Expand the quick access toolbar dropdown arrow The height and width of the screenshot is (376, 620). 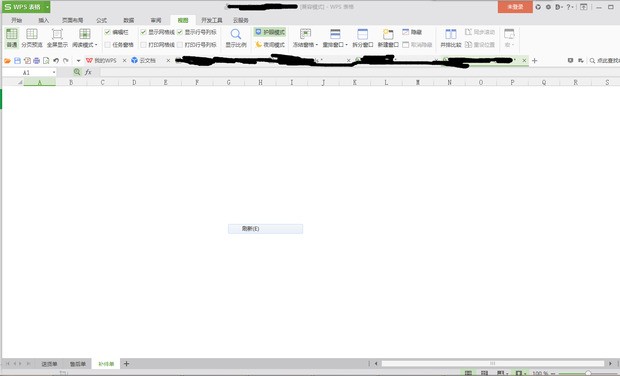(78, 61)
